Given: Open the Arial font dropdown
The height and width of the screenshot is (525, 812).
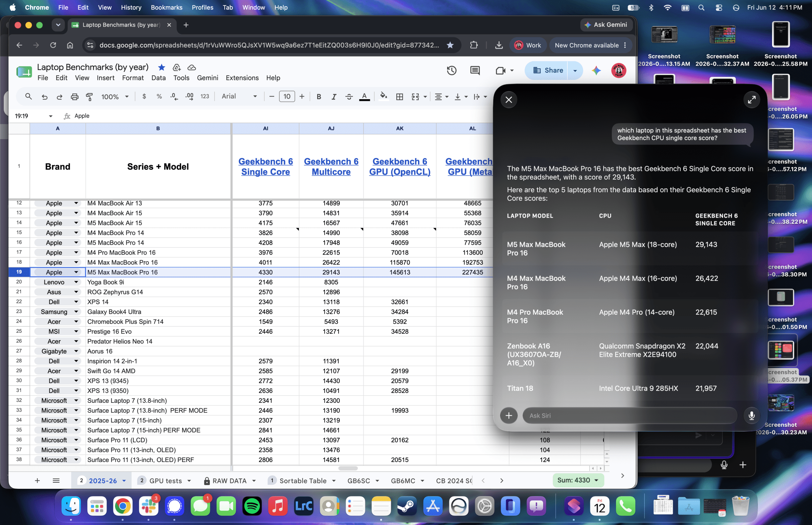Looking at the screenshot, I should (239, 96).
